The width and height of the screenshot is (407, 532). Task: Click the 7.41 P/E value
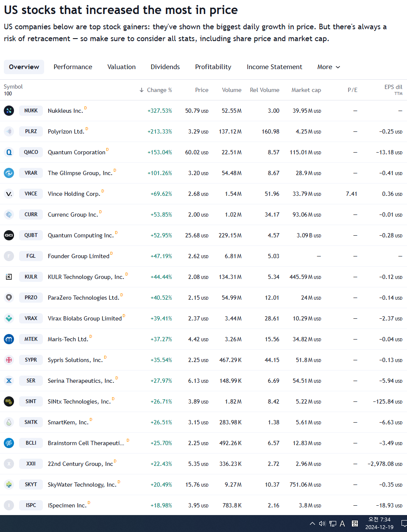tap(351, 194)
